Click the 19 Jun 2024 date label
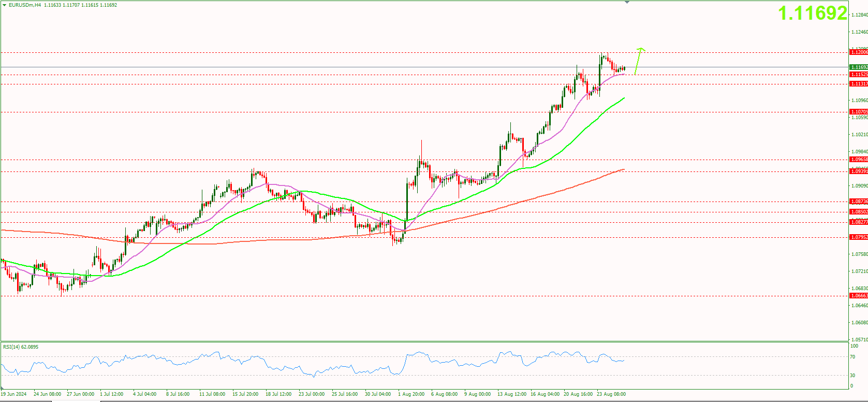This screenshot has width=868, height=402. (13, 394)
